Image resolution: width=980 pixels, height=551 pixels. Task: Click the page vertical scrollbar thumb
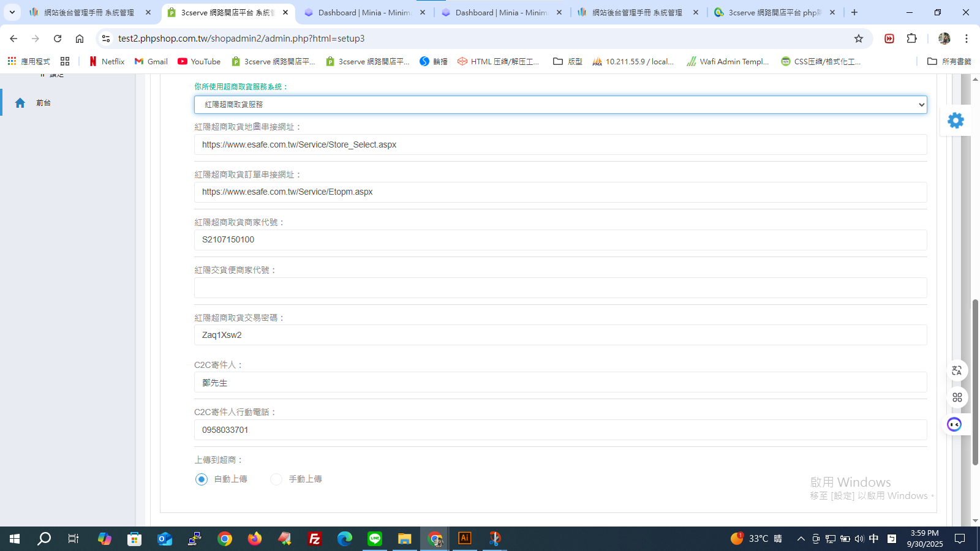[975, 383]
